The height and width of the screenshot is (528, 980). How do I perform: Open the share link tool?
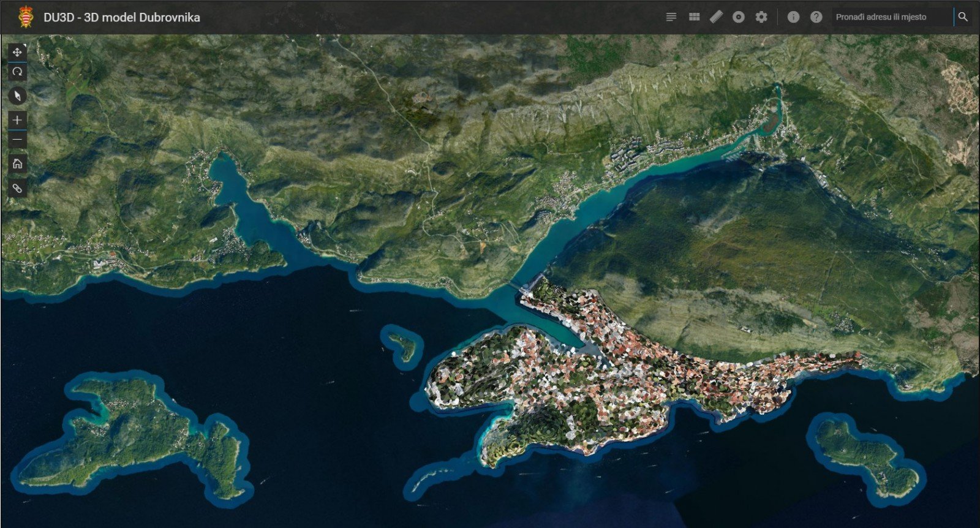(x=17, y=188)
